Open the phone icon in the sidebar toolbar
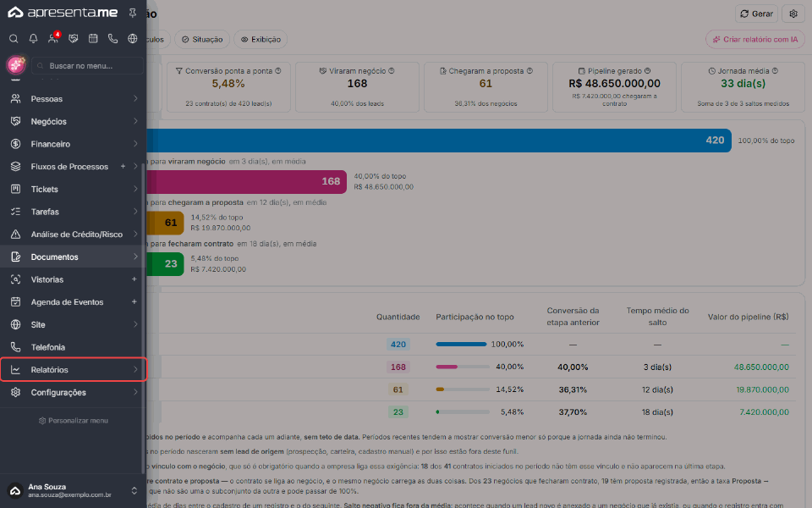Screen dimensions: 812x508 112,39
